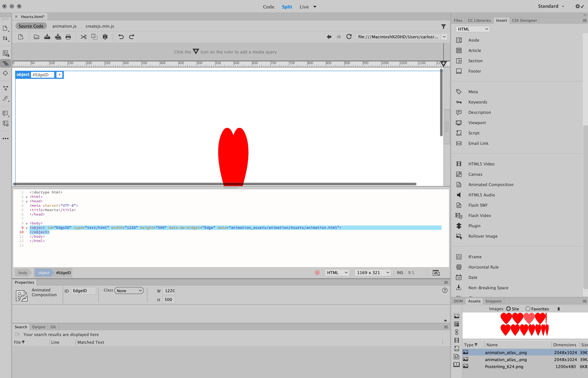Image resolution: width=588 pixels, height=378 pixels.
Task: Click the red error indicator icon
Action: tap(317, 273)
